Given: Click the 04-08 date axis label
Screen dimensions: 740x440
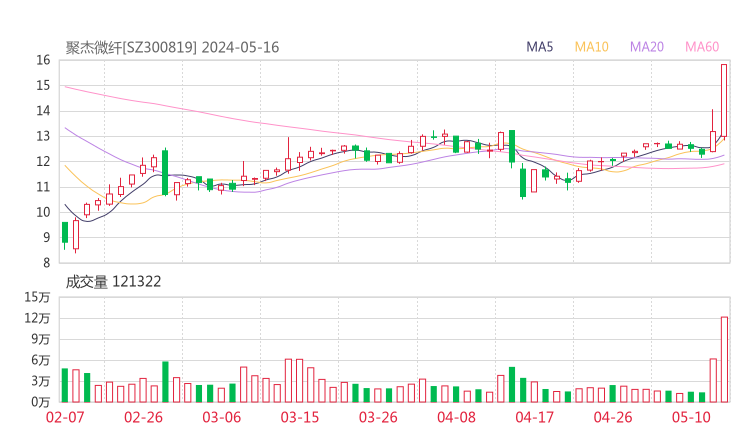Looking at the screenshot, I should (456, 417).
